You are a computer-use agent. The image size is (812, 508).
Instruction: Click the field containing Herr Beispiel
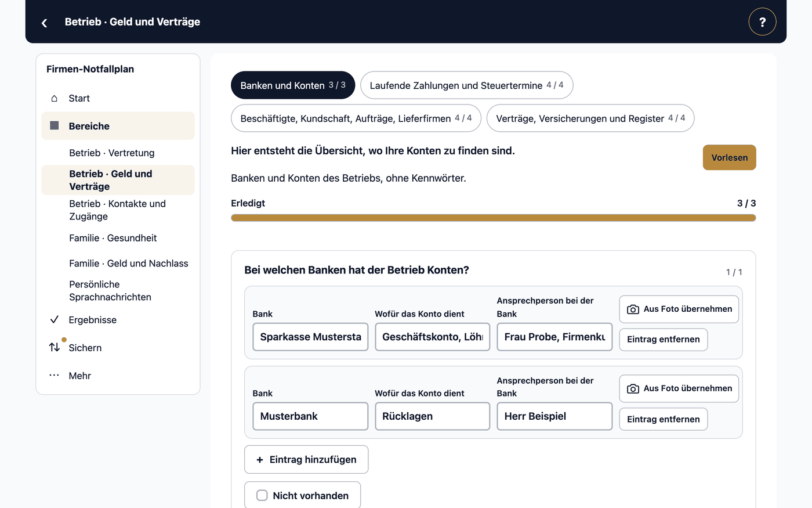(x=554, y=416)
